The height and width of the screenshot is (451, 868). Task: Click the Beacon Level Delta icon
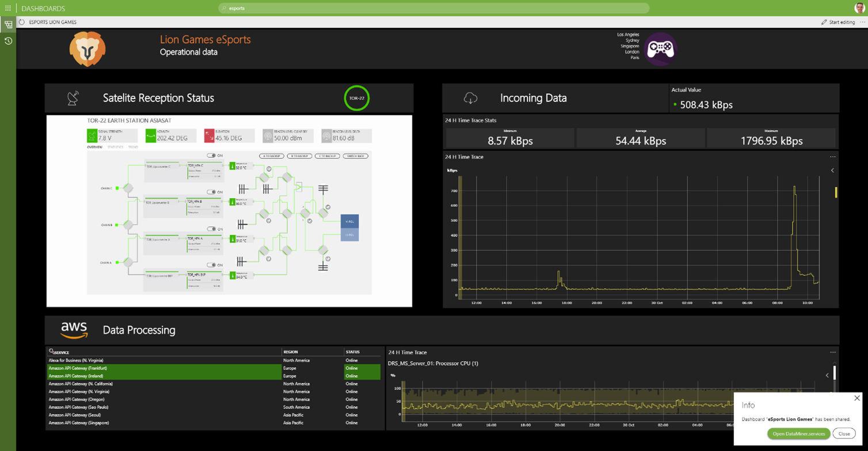(x=326, y=136)
